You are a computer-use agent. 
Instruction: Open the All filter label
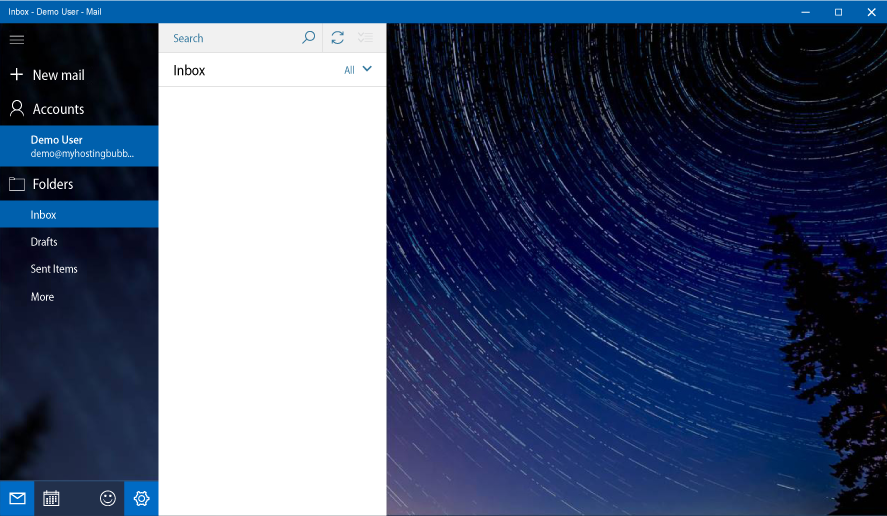click(350, 70)
